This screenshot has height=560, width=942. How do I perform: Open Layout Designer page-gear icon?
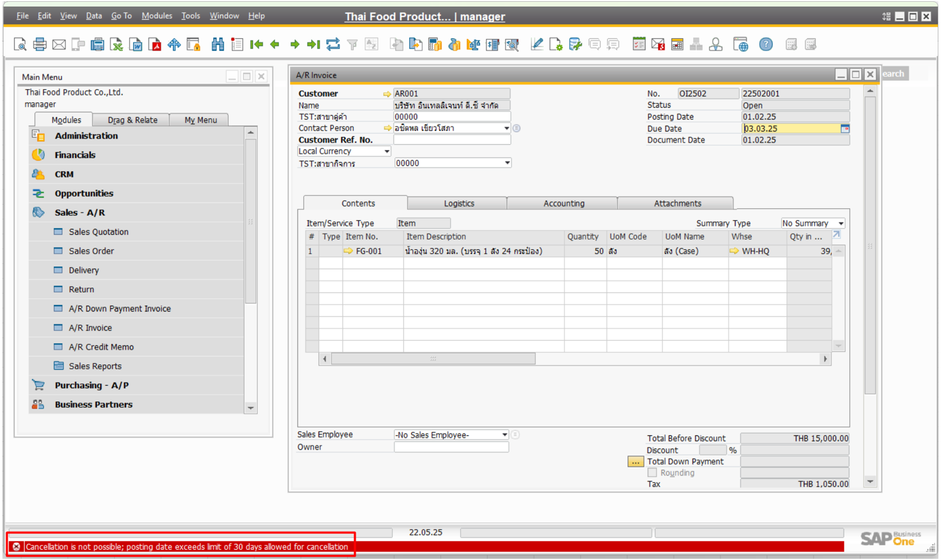(556, 44)
